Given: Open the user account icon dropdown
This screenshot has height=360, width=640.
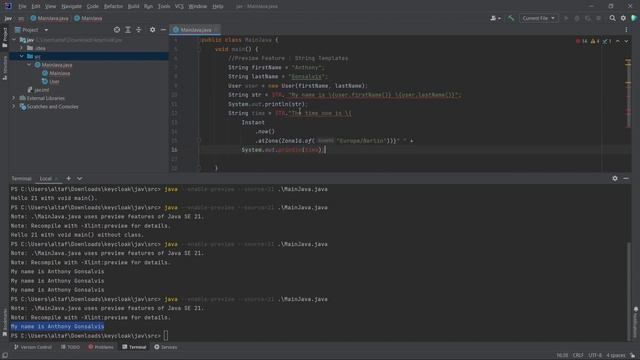Looking at the screenshot, I should point(495,18).
